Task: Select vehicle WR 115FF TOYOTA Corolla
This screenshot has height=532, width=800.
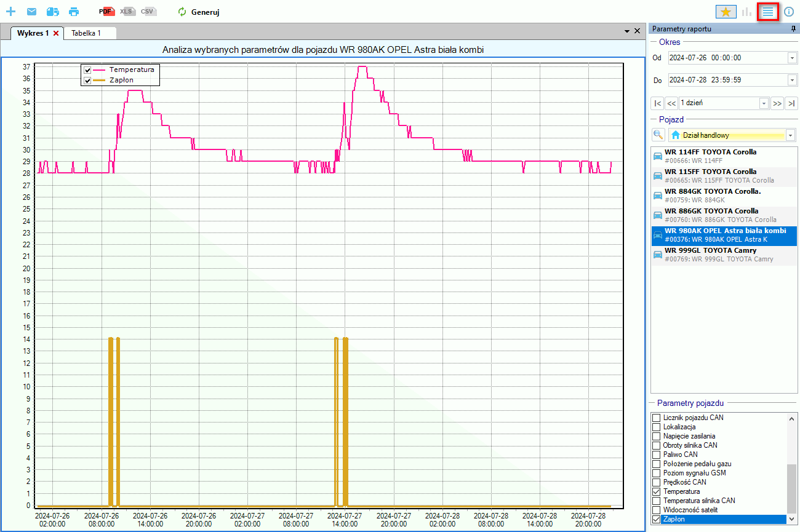Action: [x=724, y=176]
